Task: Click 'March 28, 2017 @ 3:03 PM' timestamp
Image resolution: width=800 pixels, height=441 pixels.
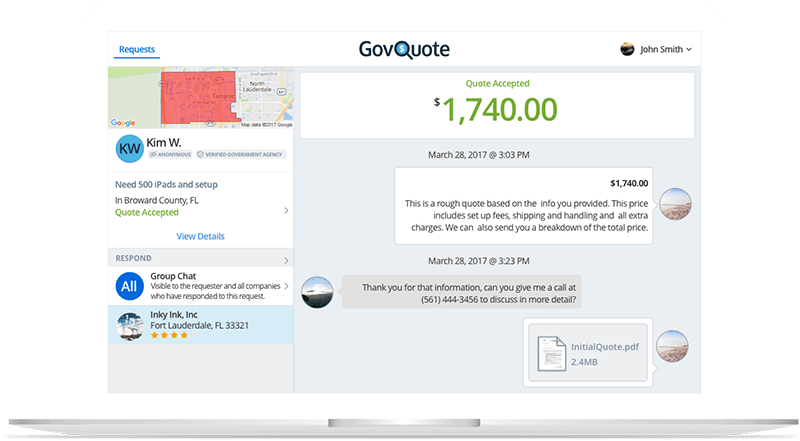Action: pyautogui.click(x=479, y=155)
